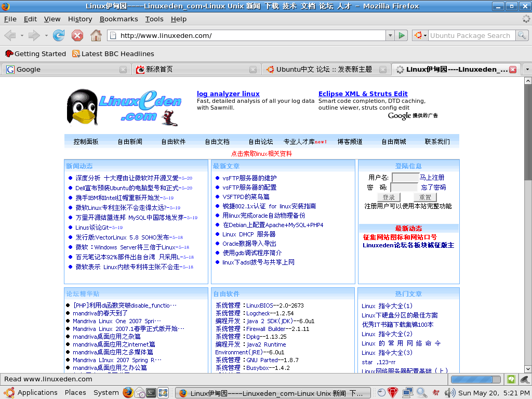Open the 自由软件 navigation link

click(x=174, y=142)
